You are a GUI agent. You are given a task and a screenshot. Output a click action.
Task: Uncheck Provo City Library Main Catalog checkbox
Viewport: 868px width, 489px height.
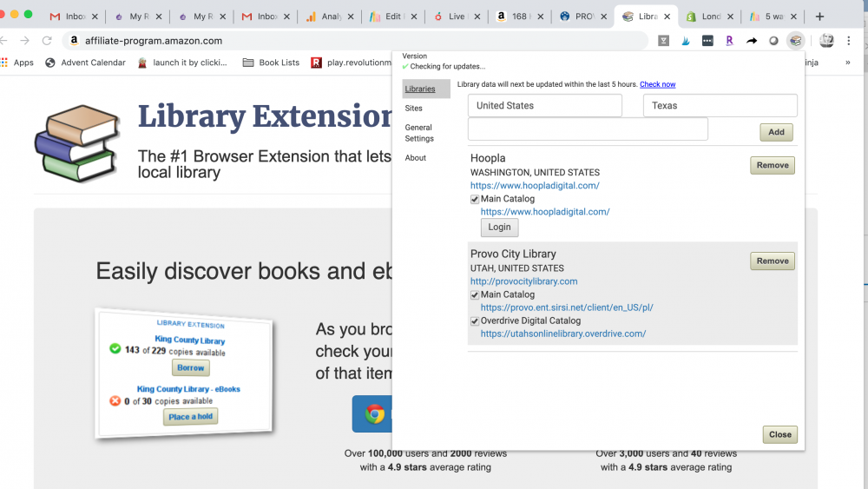click(x=475, y=295)
